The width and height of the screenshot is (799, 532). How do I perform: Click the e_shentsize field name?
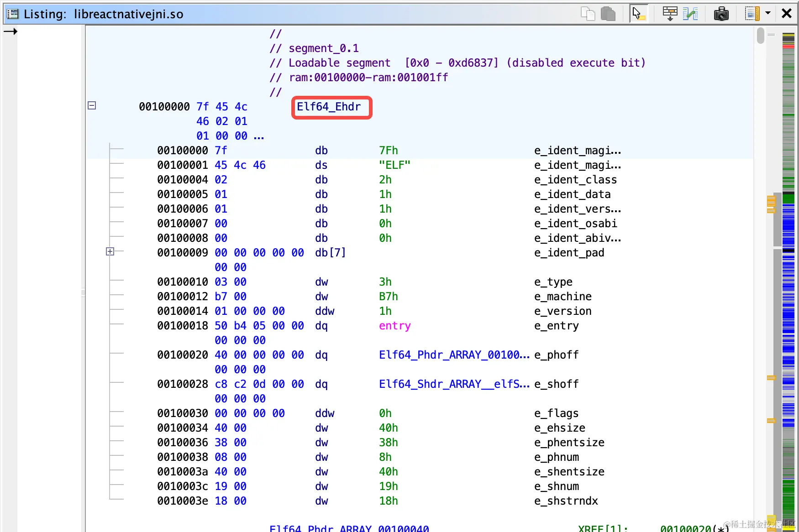coord(569,472)
